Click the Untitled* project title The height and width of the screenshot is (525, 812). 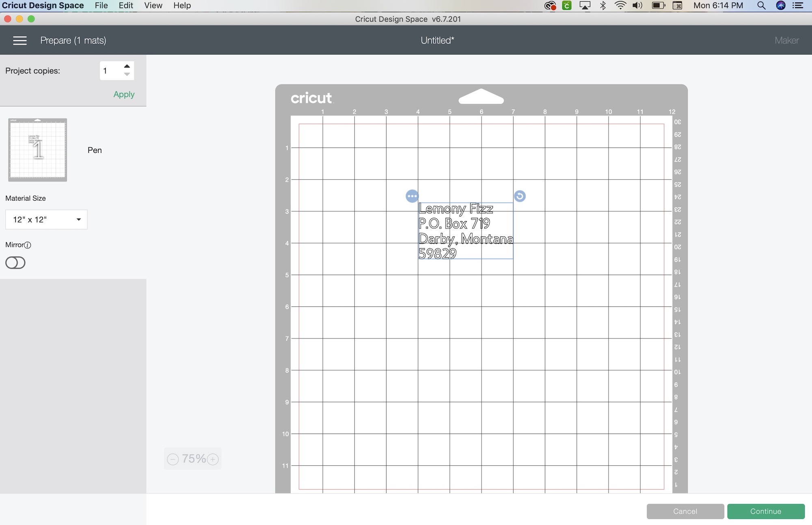coord(437,40)
